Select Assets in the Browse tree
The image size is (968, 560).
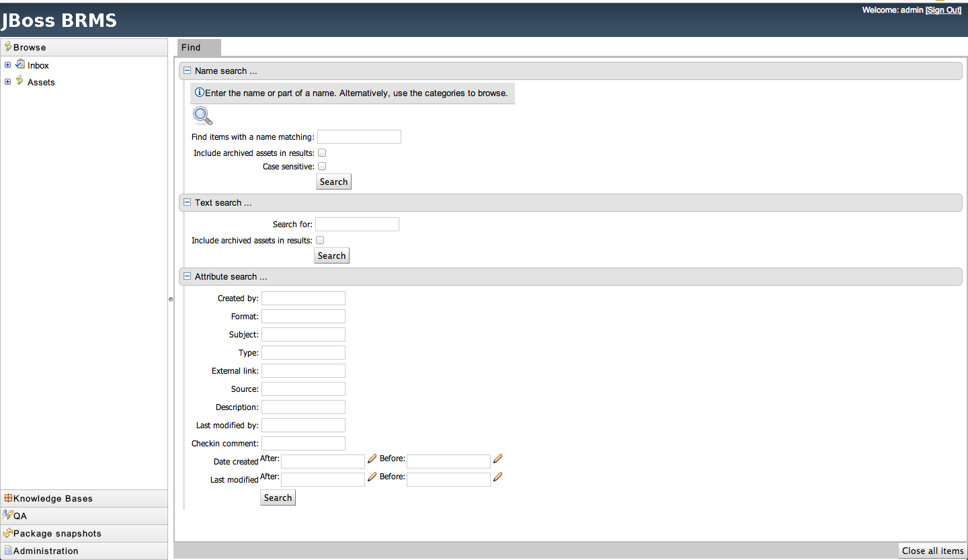(41, 82)
